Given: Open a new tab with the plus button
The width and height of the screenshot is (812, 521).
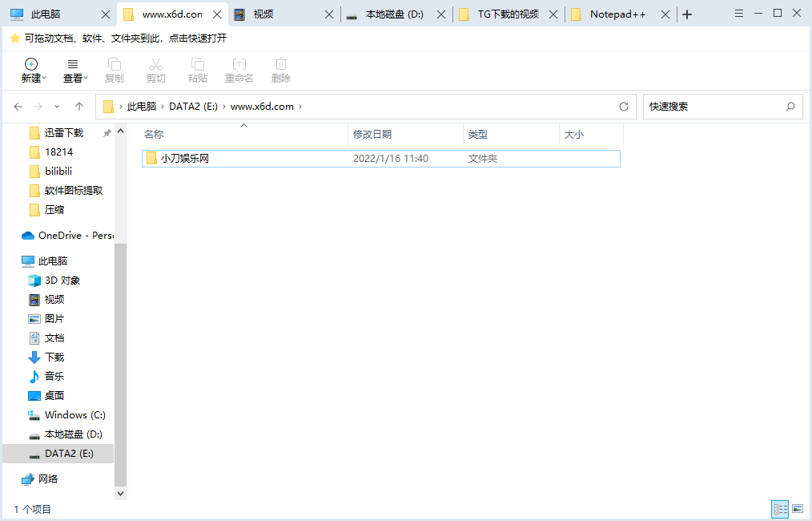Looking at the screenshot, I should [x=689, y=13].
